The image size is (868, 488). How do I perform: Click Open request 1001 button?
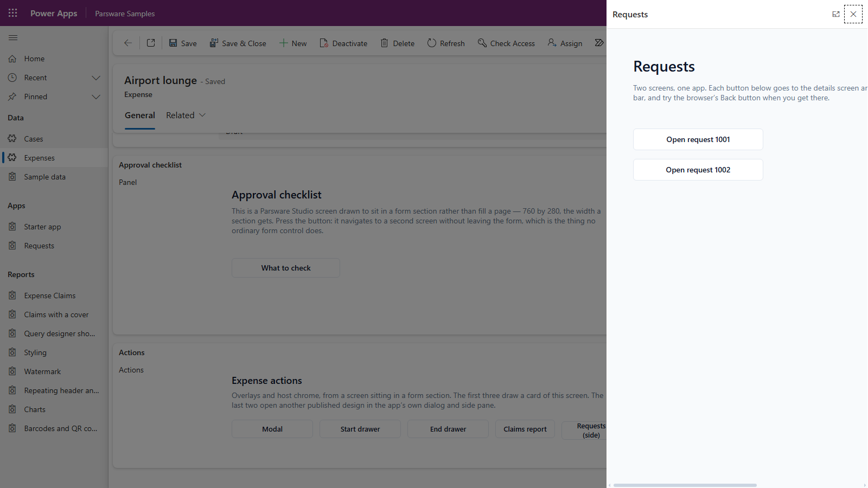click(698, 139)
